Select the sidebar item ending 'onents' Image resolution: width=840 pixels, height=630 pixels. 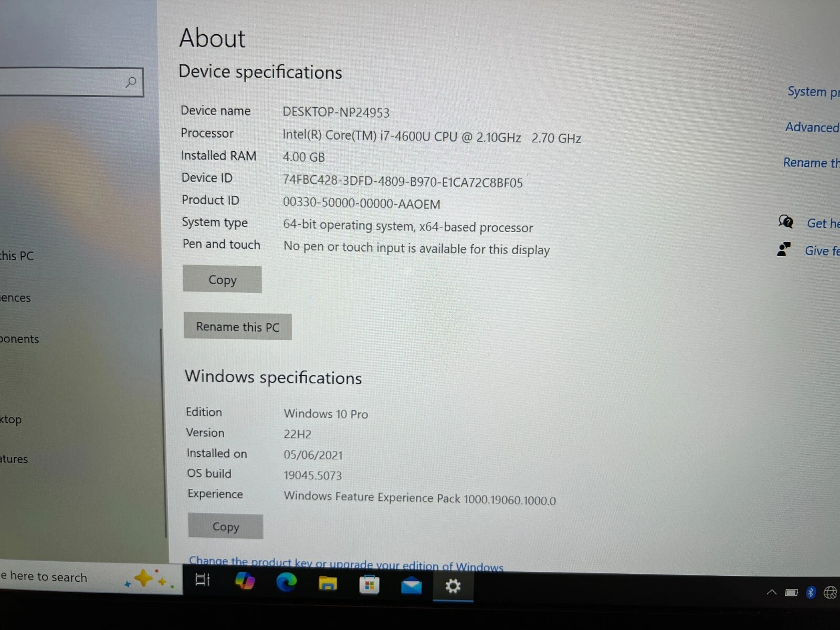click(19, 339)
